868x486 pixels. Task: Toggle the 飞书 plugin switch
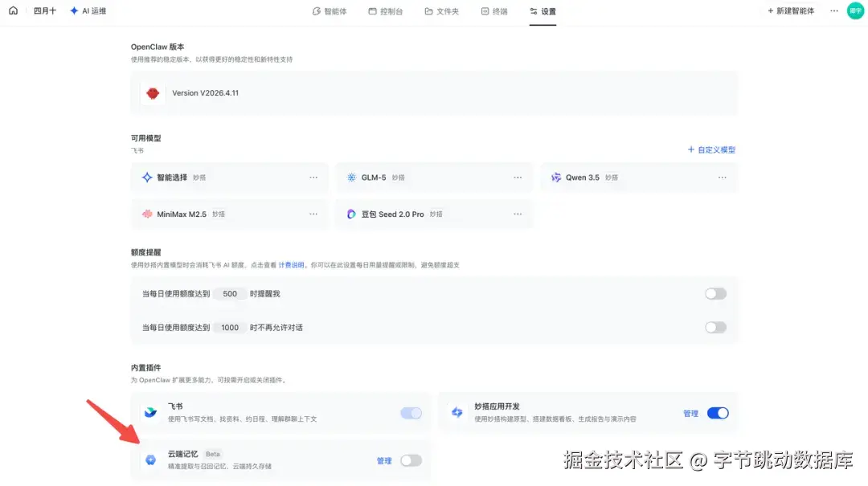[x=411, y=413]
